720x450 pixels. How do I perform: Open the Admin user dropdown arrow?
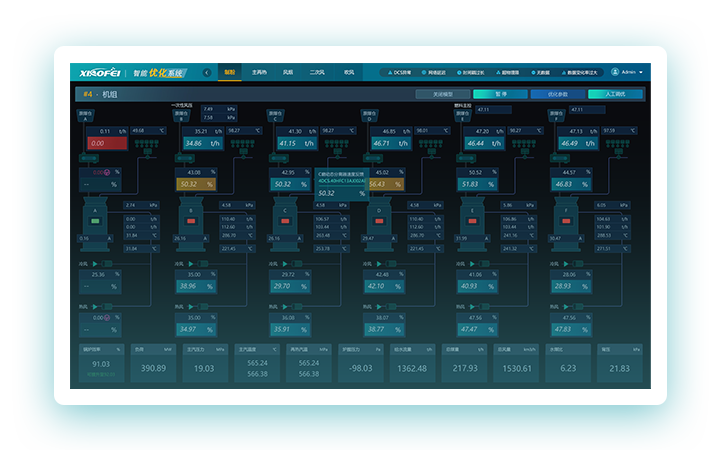(641, 72)
